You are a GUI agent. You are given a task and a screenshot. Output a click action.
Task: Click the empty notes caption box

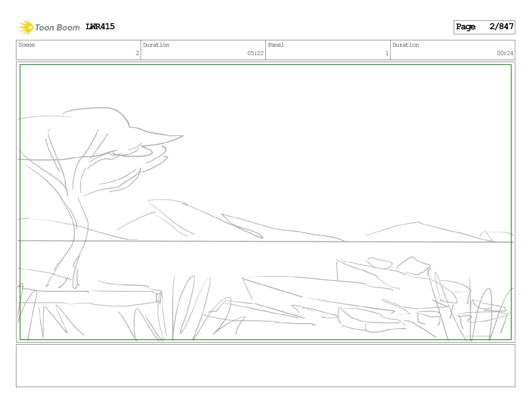(x=265, y=366)
